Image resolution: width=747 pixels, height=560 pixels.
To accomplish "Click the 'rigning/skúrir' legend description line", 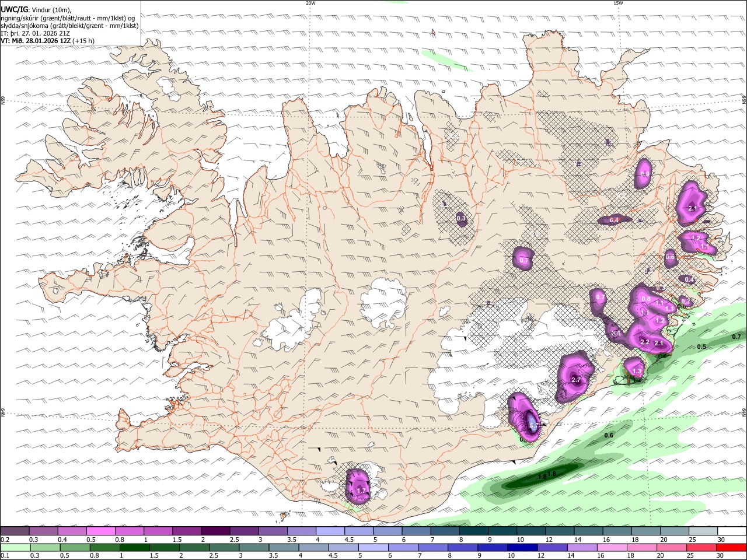I will click(68, 17).
